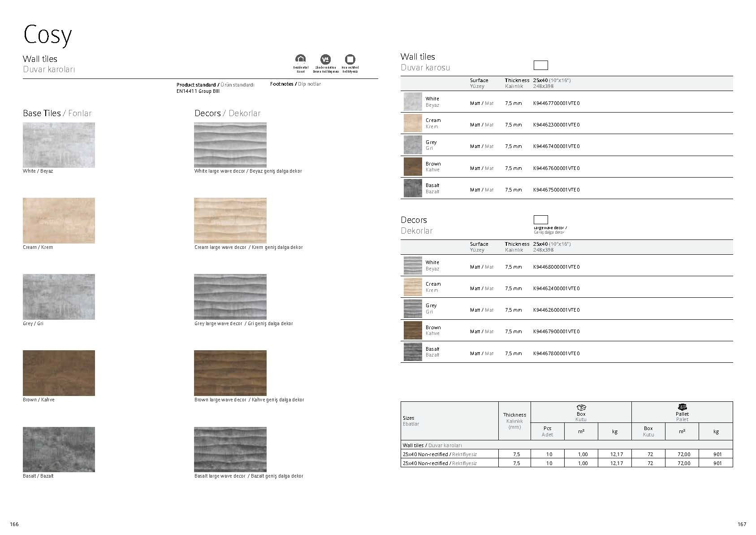This screenshot has width=756, height=535.
Task: Click Brown swatch in Wall tiles table
Action: point(413,167)
